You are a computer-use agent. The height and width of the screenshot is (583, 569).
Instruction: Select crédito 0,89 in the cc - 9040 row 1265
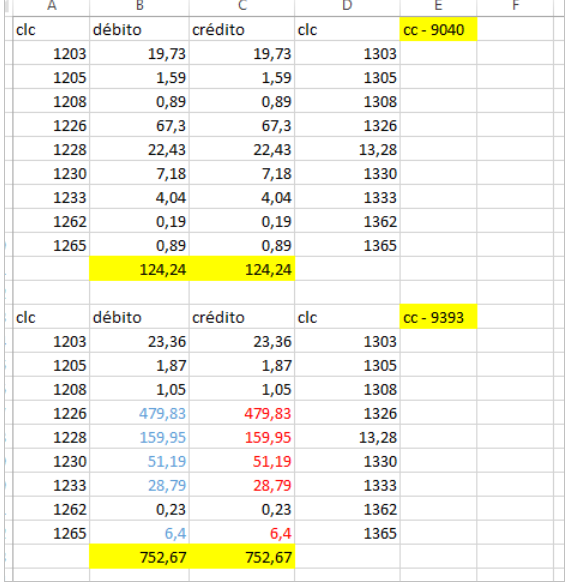point(242,245)
